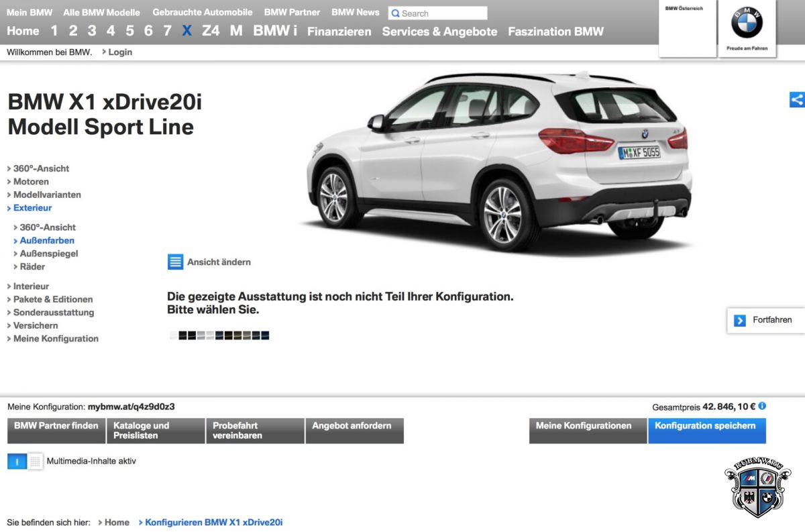Click configuration URL mybmw.at/q4z9d0z3
Screen dimensions: 805x532
coord(131,407)
